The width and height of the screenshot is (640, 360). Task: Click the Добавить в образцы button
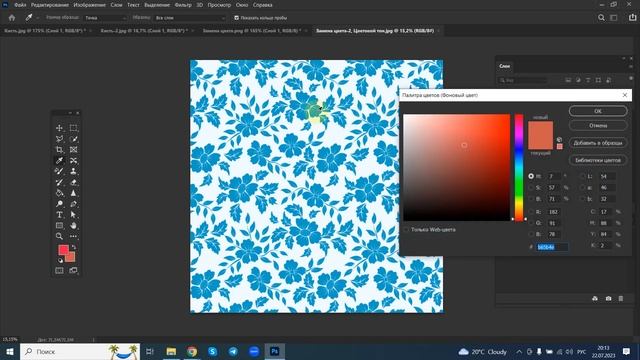(598, 143)
